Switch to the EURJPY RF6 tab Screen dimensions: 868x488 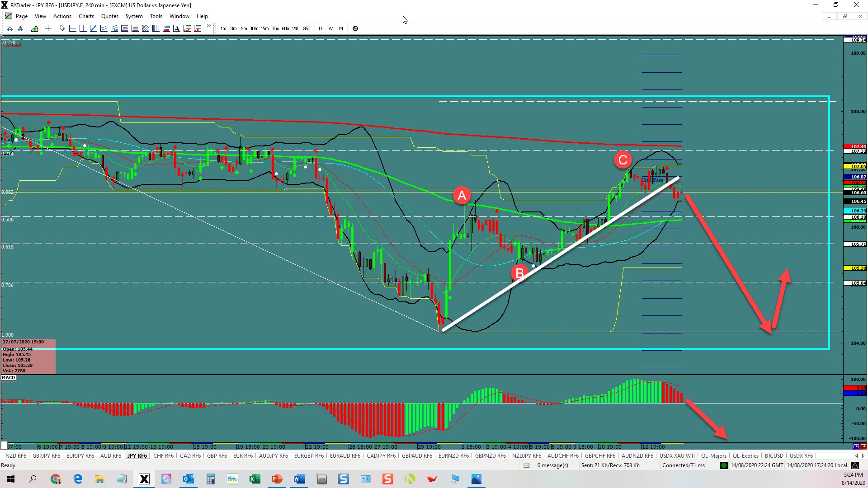[x=80, y=455]
